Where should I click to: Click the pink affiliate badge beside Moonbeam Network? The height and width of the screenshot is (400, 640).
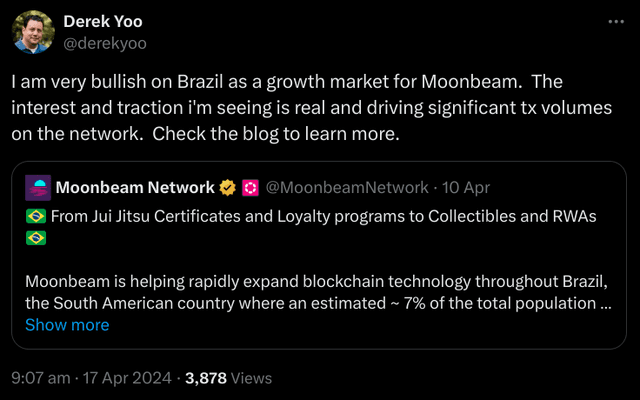point(251,187)
